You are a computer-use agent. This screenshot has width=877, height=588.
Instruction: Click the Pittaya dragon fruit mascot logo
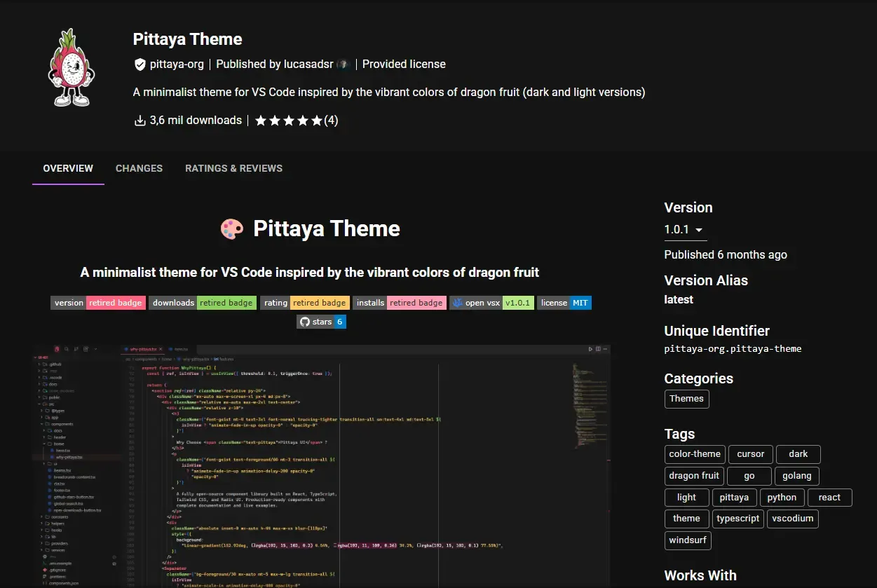click(x=71, y=68)
